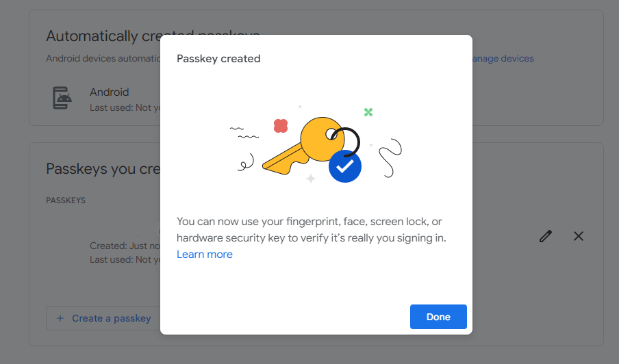
Task: Click the PASSKEYS section label
Action: 66,201
